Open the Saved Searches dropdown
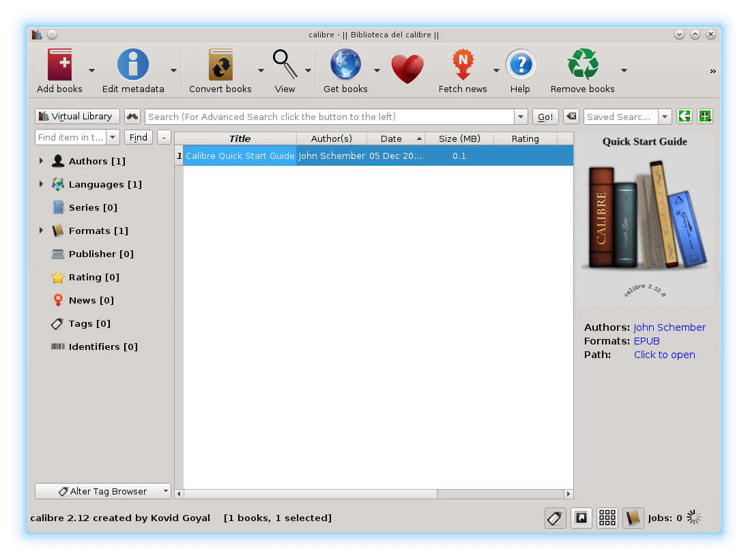748x560 pixels. pos(665,116)
